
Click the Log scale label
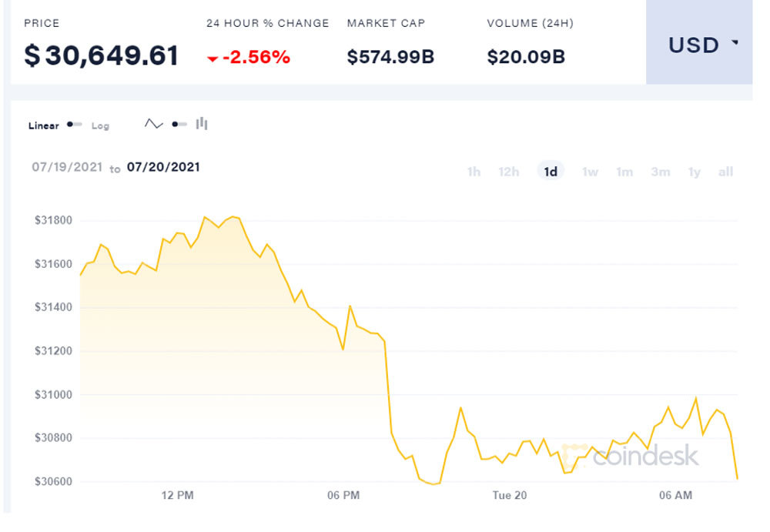(100, 125)
